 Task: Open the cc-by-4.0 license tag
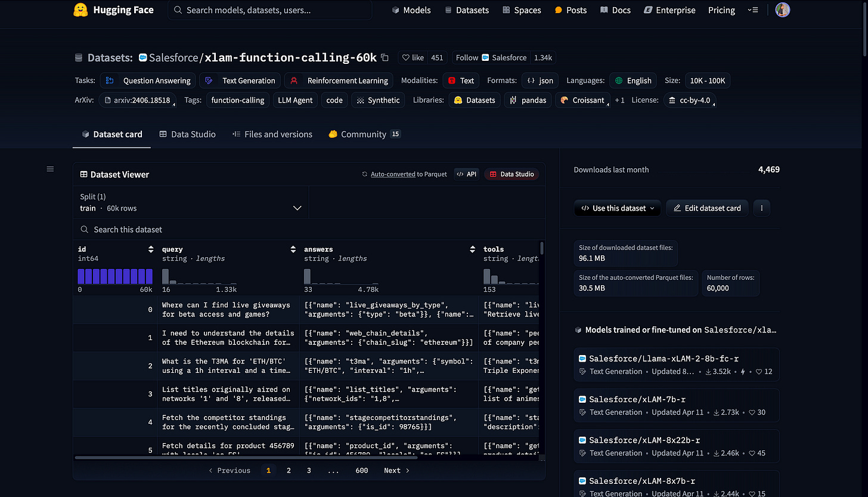[x=690, y=100]
